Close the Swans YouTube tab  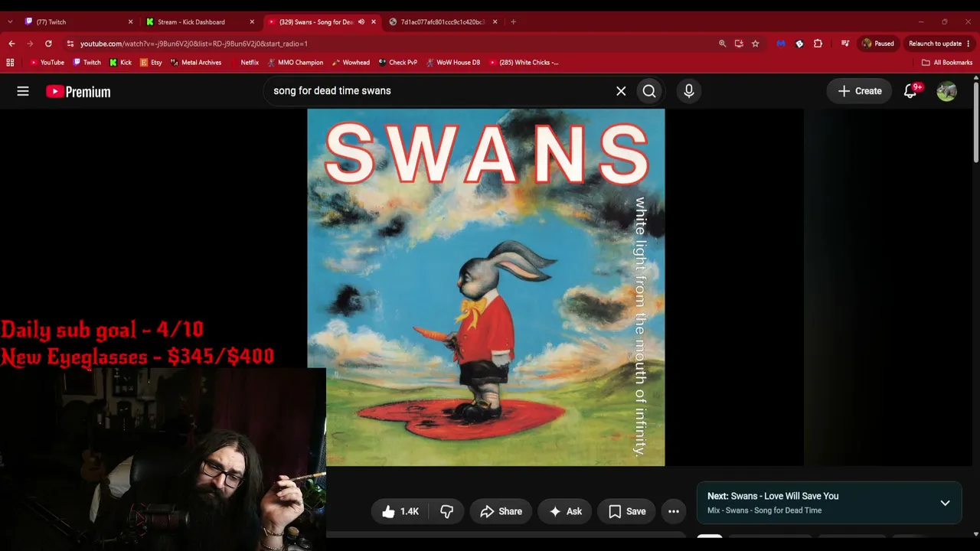click(374, 21)
